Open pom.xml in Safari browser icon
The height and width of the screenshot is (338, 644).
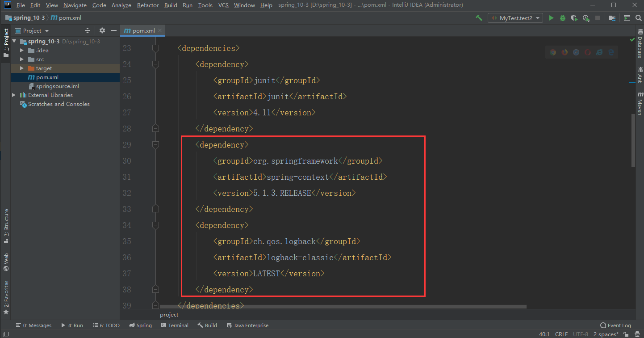[576, 52]
